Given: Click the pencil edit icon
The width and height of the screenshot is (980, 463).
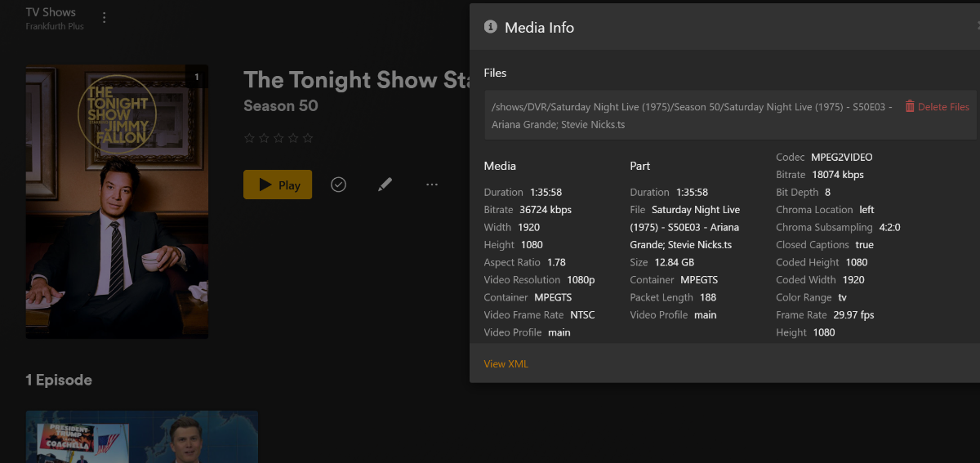Looking at the screenshot, I should pos(385,185).
